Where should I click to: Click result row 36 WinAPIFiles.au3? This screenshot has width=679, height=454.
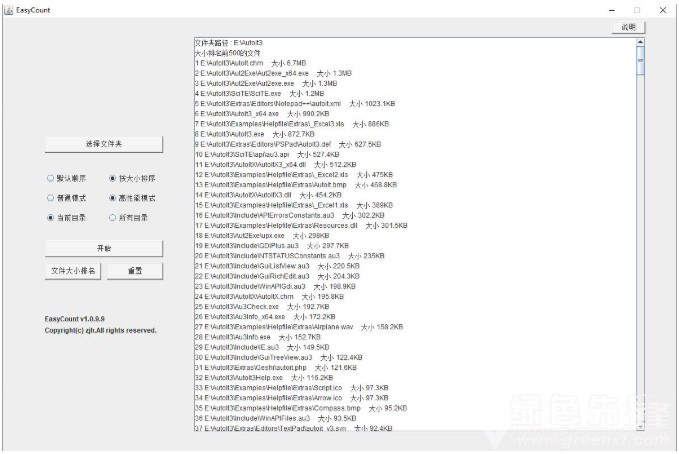275,418
